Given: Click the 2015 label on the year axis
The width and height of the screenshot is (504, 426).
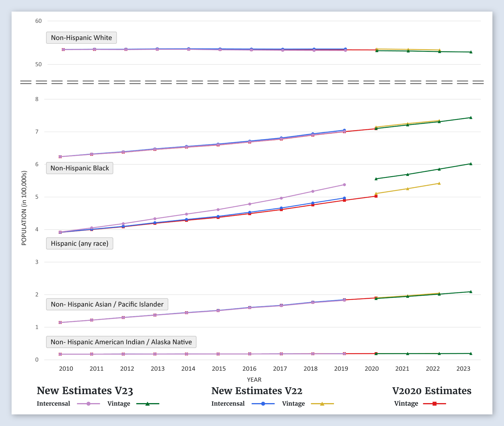Looking at the screenshot, I should (219, 369).
